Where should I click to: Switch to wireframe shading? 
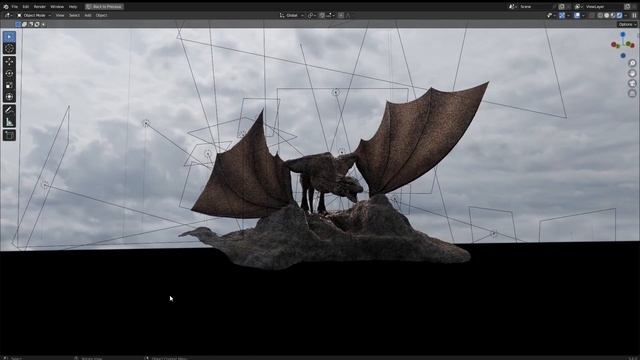[600, 16]
